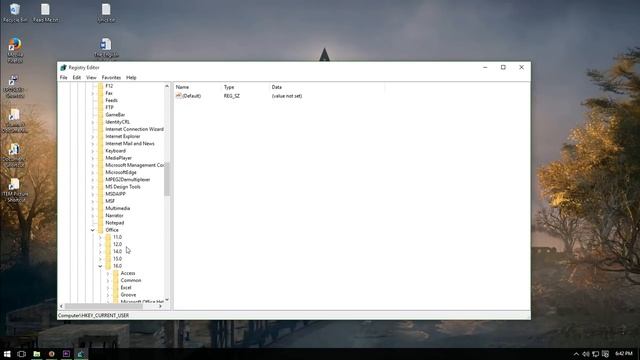Expand the 12.0 key
Image resolution: width=640 pixels, height=360 pixels.
(x=100, y=244)
